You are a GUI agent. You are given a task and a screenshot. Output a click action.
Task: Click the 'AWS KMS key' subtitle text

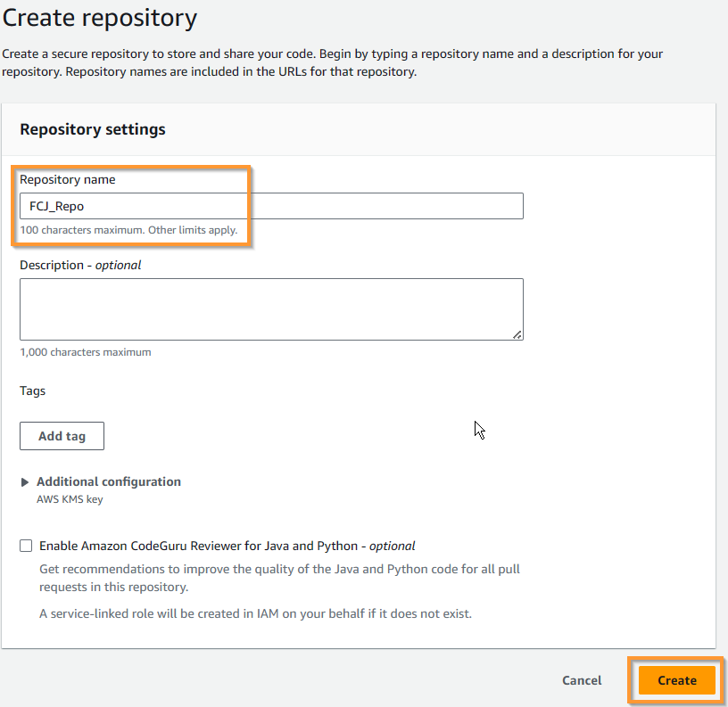pyautogui.click(x=70, y=499)
